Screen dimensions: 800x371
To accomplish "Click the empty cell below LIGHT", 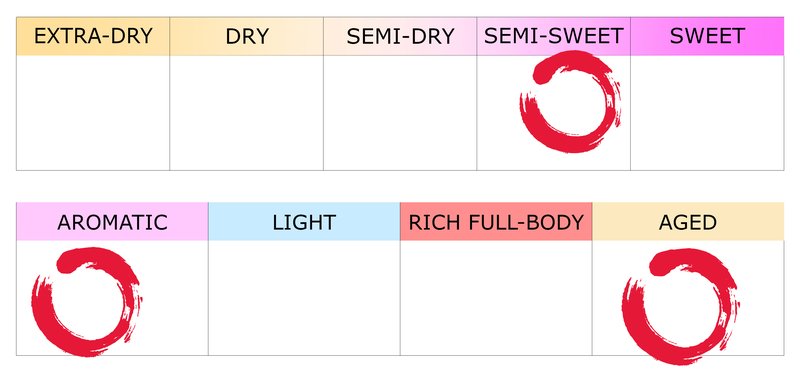I will [x=304, y=298].
